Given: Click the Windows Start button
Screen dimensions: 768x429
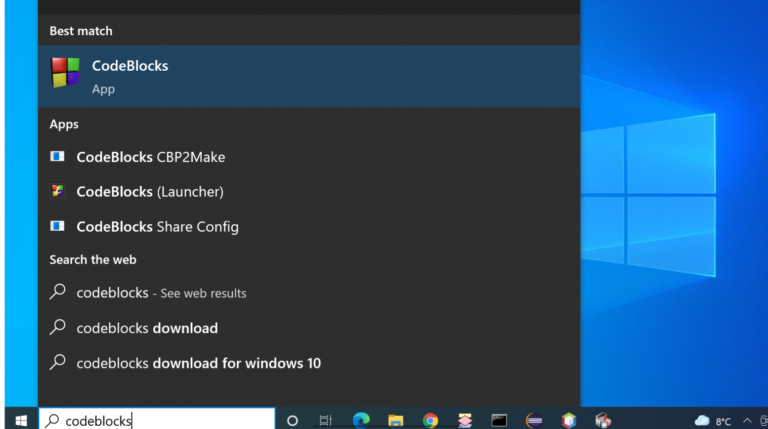Looking at the screenshot, I should point(20,420).
